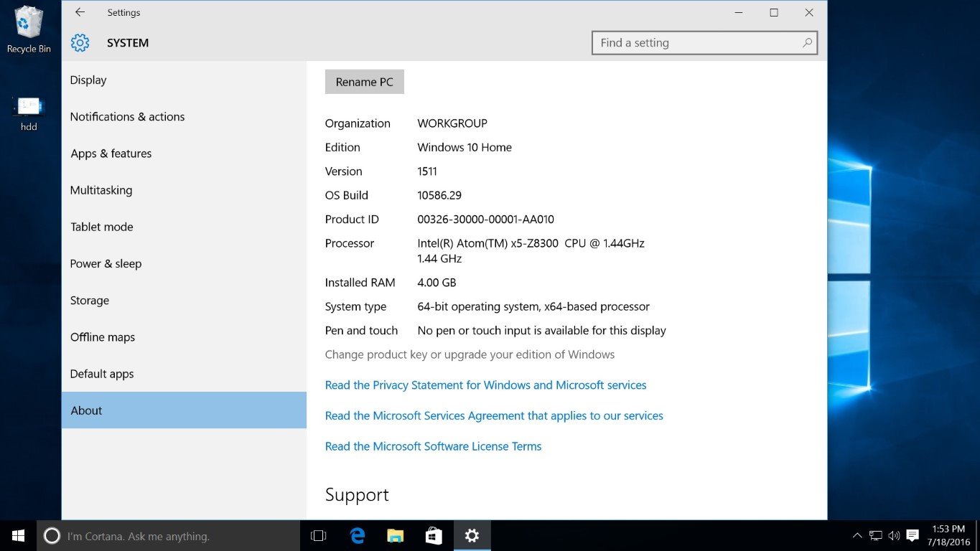Open the Storage settings page
The height and width of the screenshot is (551, 980).
click(x=184, y=300)
